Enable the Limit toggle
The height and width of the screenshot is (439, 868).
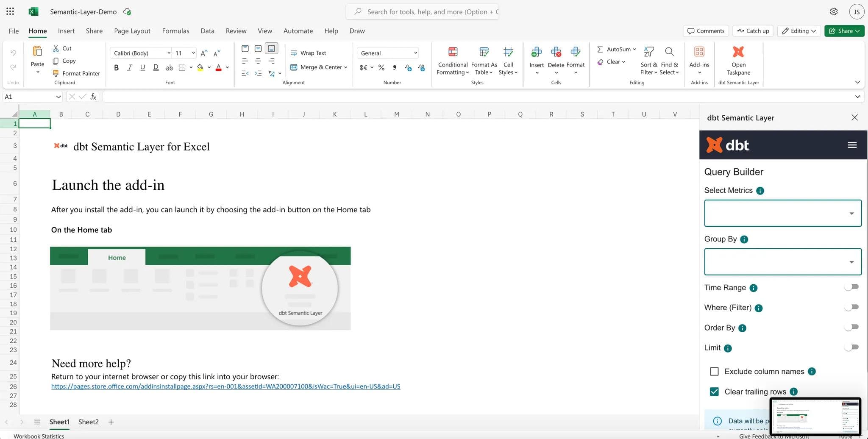click(x=851, y=347)
